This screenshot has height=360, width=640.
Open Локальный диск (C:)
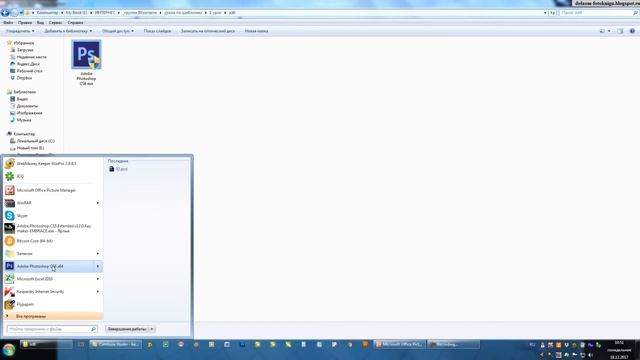coord(32,141)
